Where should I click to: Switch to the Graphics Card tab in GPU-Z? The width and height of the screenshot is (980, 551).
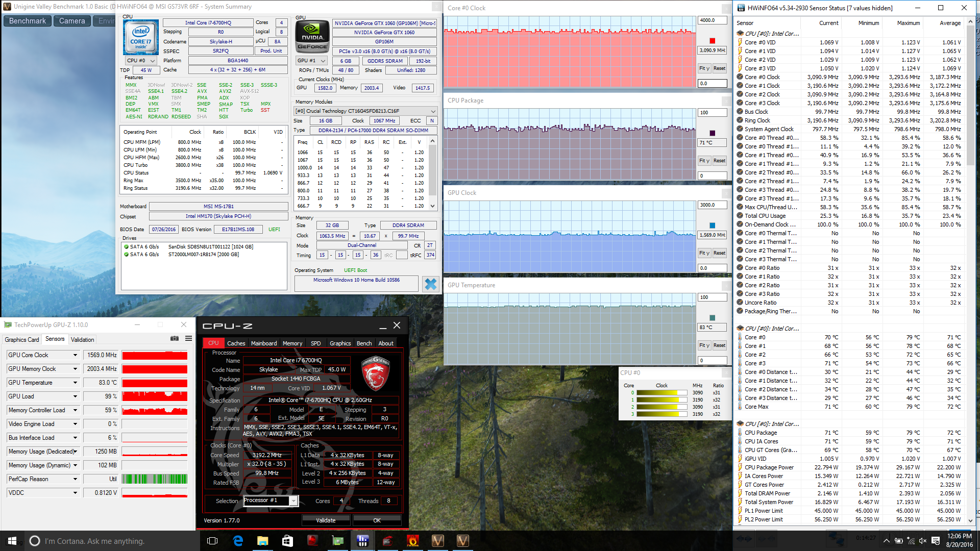pos(21,339)
